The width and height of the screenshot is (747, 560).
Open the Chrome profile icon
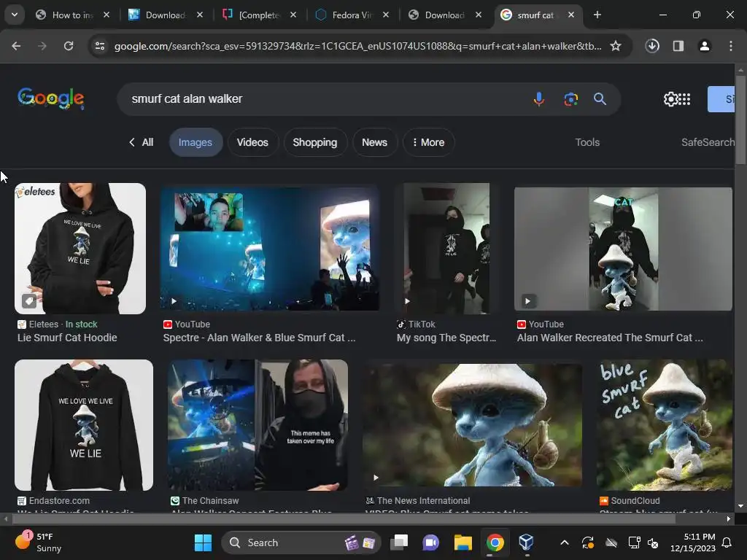[704, 46]
